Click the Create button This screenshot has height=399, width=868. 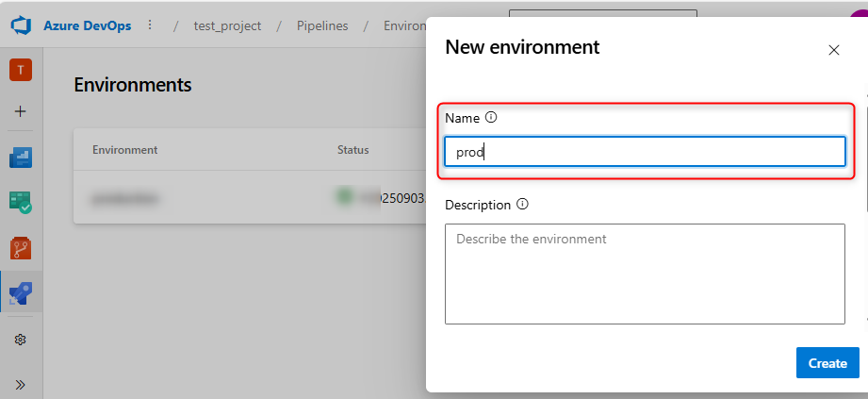pyautogui.click(x=827, y=363)
